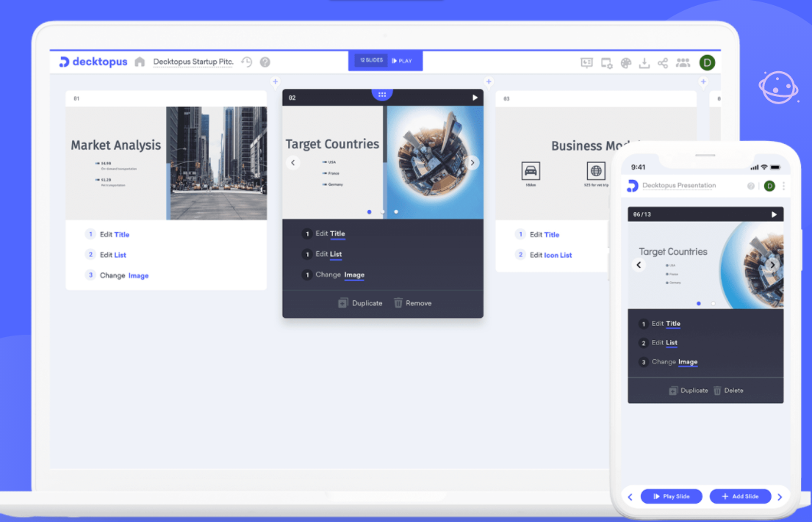
Task: Select second layout dot on phone slide
Action: pos(713,304)
